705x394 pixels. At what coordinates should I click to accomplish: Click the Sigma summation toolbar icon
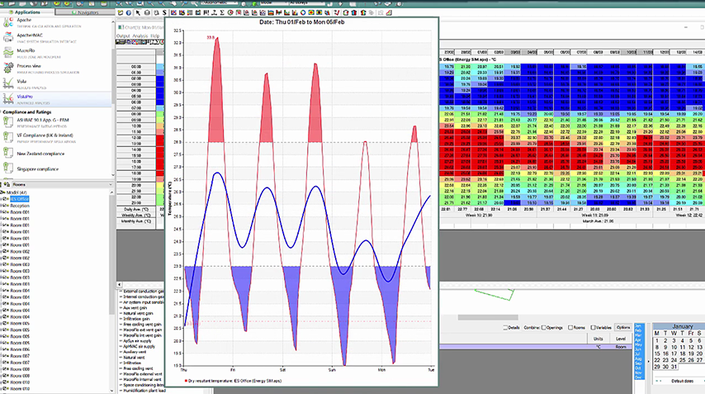point(222,13)
